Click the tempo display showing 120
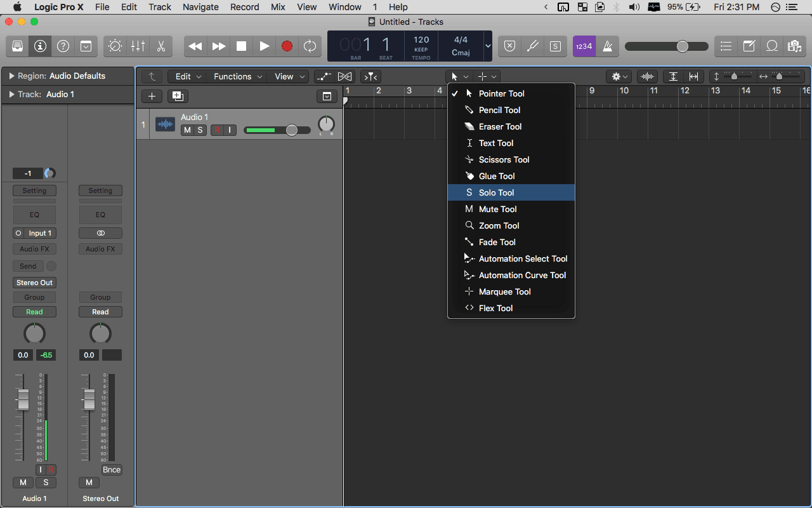812x508 pixels. tap(421, 40)
